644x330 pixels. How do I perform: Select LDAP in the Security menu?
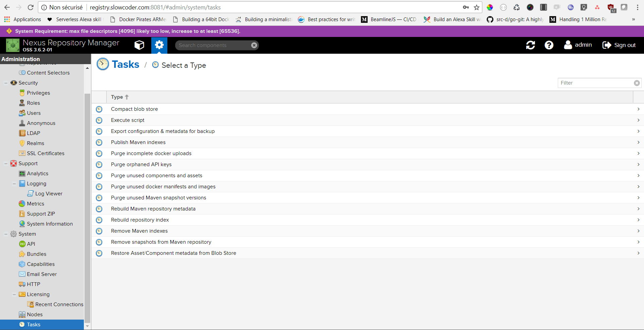point(33,133)
